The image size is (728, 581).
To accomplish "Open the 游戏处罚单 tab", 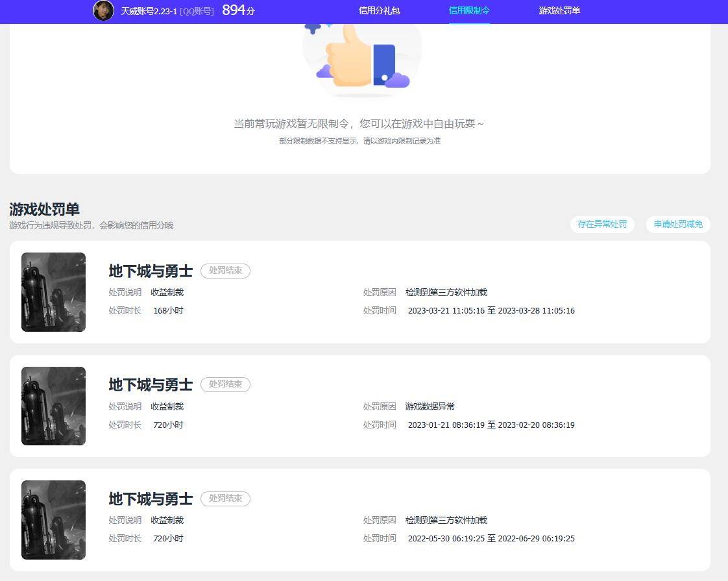I will click(x=559, y=11).
